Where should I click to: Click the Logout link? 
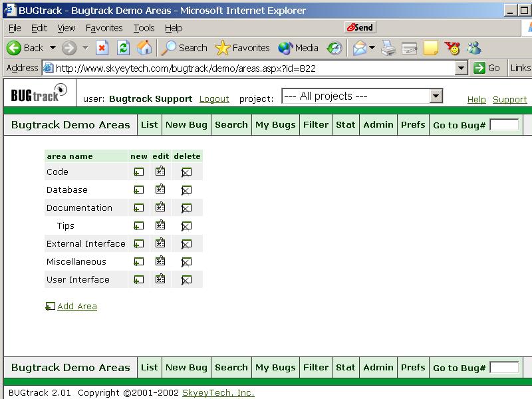coord(214,99)
